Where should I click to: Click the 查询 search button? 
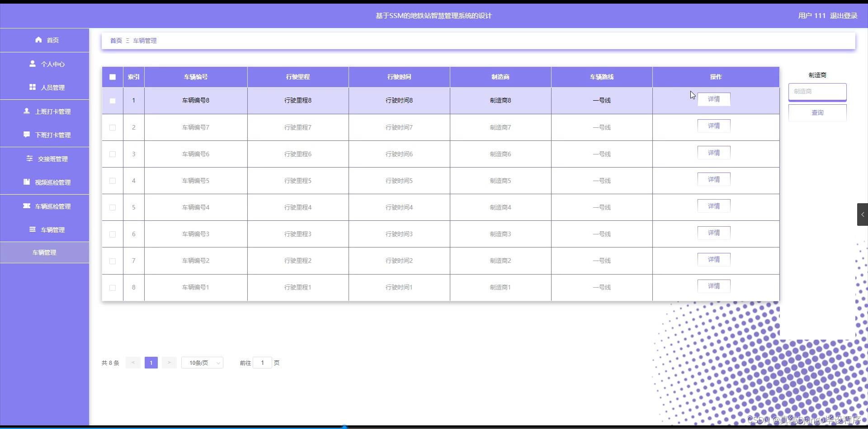817,113
